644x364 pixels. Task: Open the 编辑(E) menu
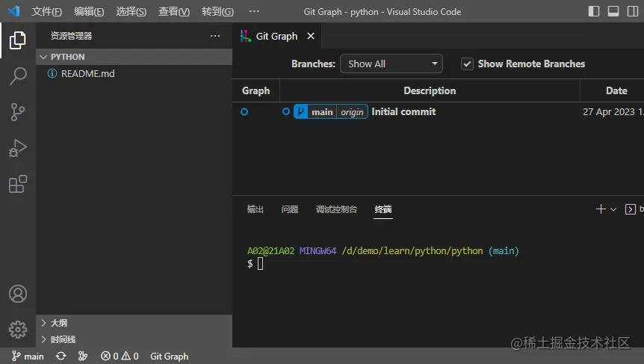point(89,11)
